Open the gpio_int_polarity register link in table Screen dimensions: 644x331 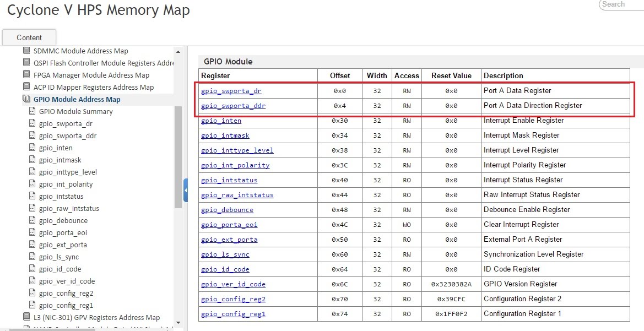coord(235,165)
